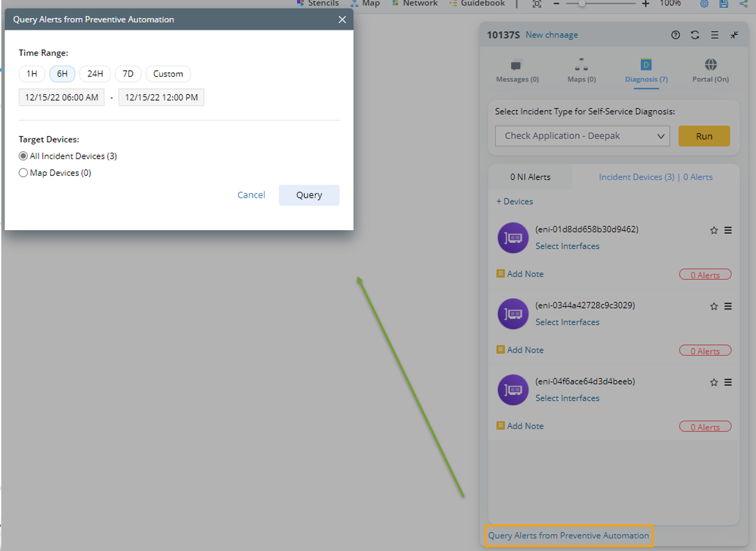756x551 pixels.
Task: Click the fit-to-screen icon in toolbar
Action: [537, 3]
